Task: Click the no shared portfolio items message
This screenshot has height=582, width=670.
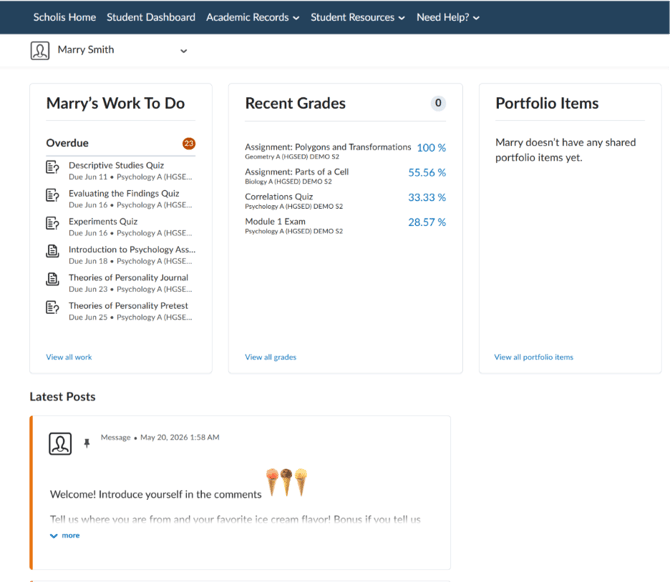Action: [x=565, y=150]
